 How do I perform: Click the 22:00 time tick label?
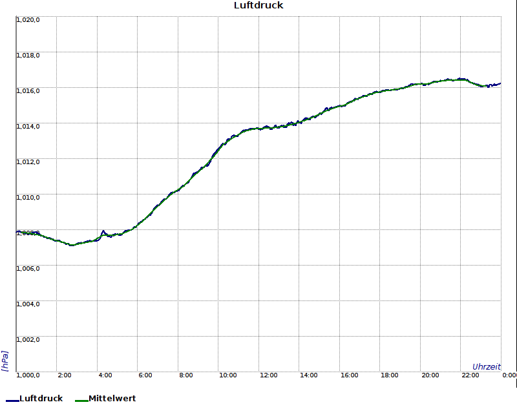pos(471,375)
